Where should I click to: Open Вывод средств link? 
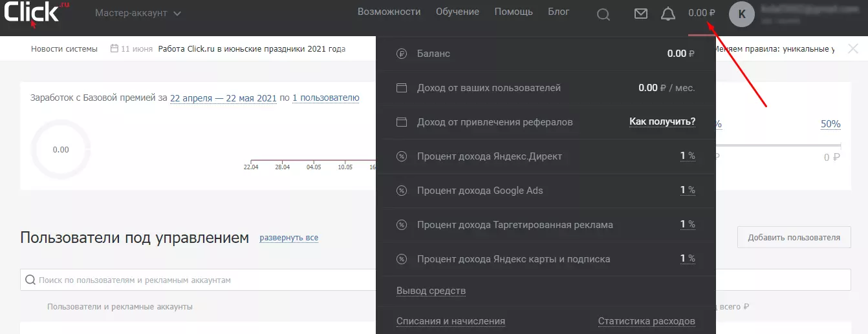[x=431, y=291]
